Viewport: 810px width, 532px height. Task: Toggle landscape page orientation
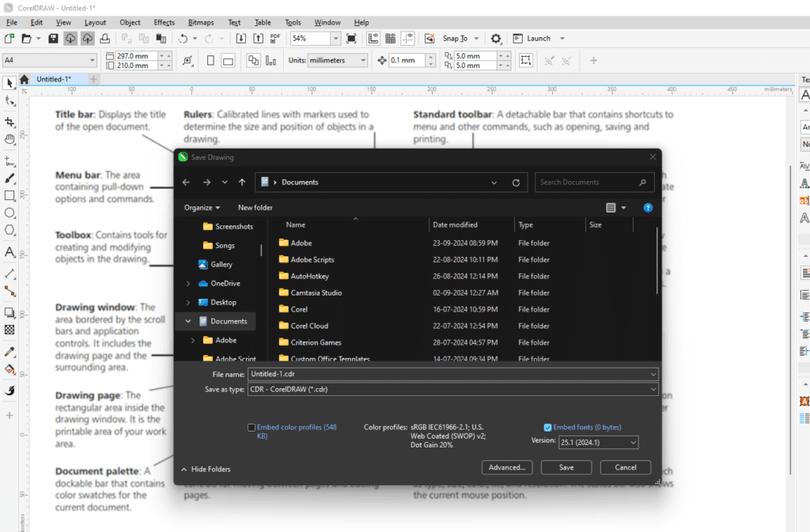point(228,61)
